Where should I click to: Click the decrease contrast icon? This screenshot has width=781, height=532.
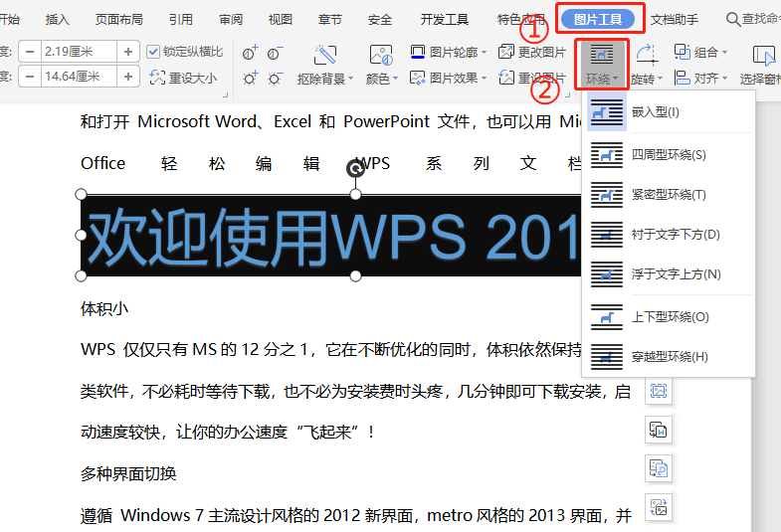(275, 52)
